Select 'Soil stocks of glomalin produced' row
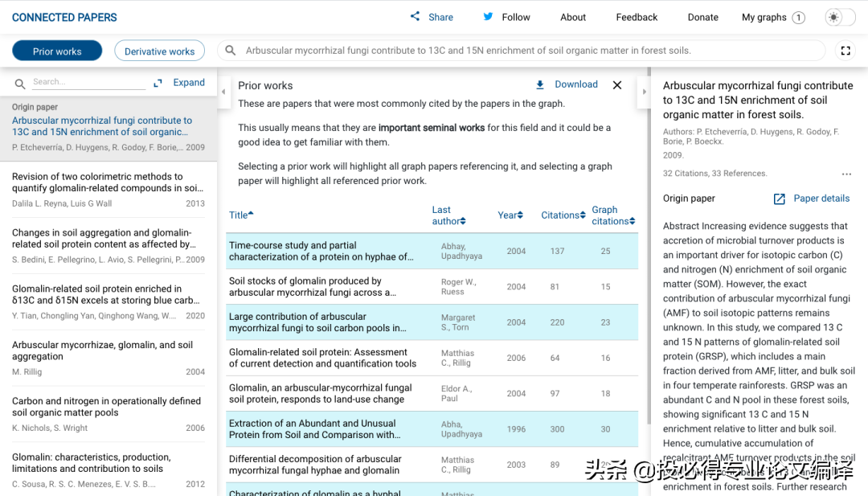This screenshot has height=496, width=868. [432, 287]
